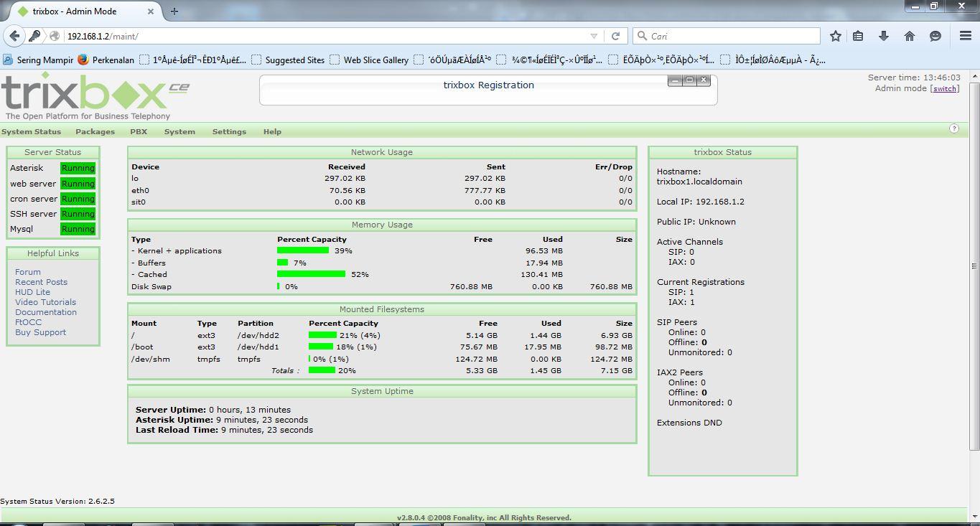This screenshot has width=980, height=526.
Task: Click the /dev/hdd2 21% capacity bar
Action: click(322, 335)
